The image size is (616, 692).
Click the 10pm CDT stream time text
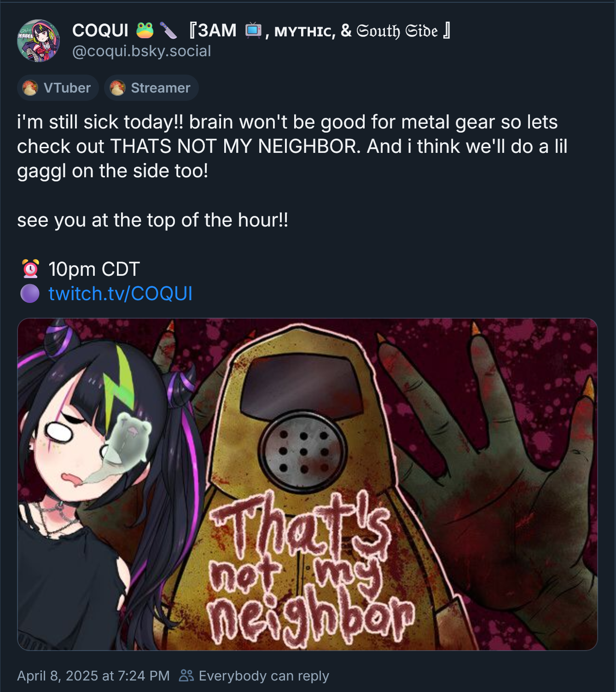pyautogui.click(x=94, y=269)
